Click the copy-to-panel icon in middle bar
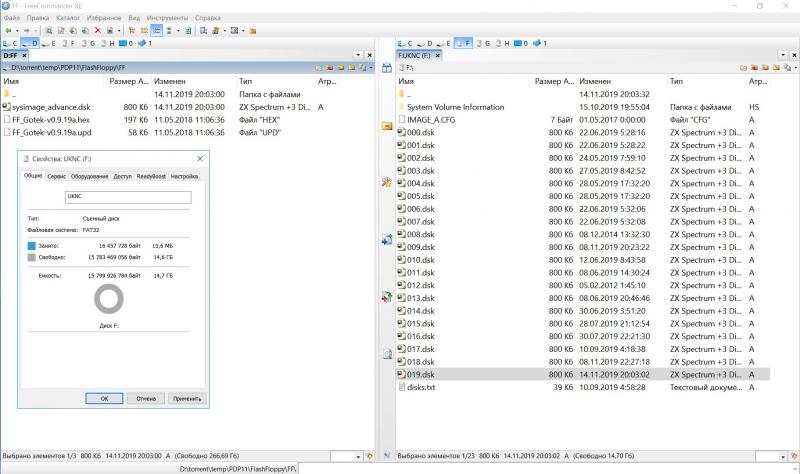The width and height of the screenshot is (800, 474). point(387,240)
